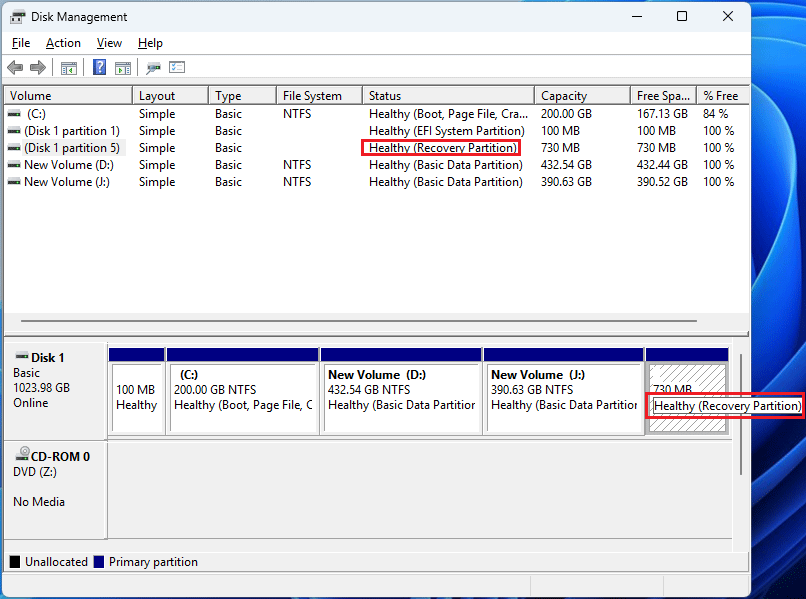806x599 pixels.
Task: Click drive icon beside New Volume (J:)
Action: (14, 181)
